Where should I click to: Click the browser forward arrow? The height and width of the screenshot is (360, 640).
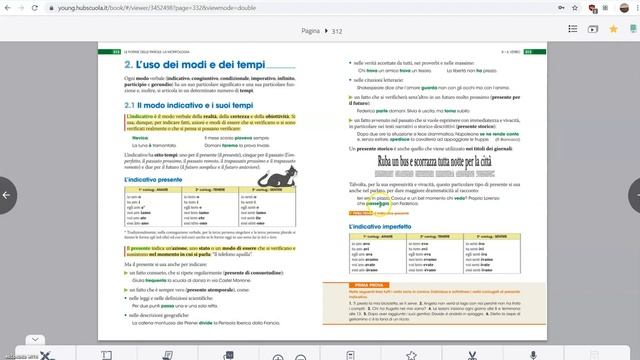21,8
